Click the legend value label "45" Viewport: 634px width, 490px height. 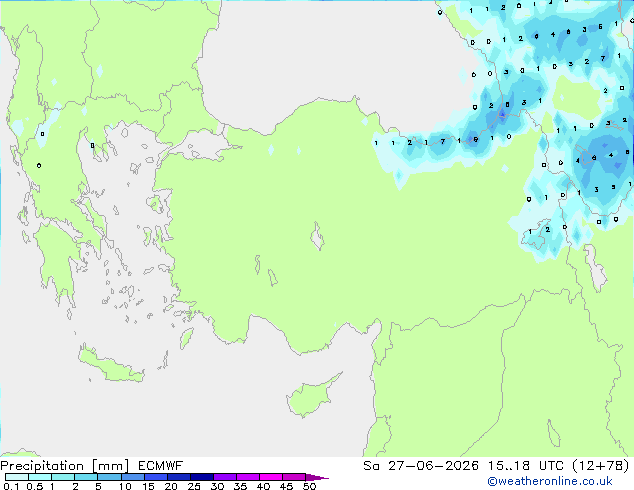[286, 486]
